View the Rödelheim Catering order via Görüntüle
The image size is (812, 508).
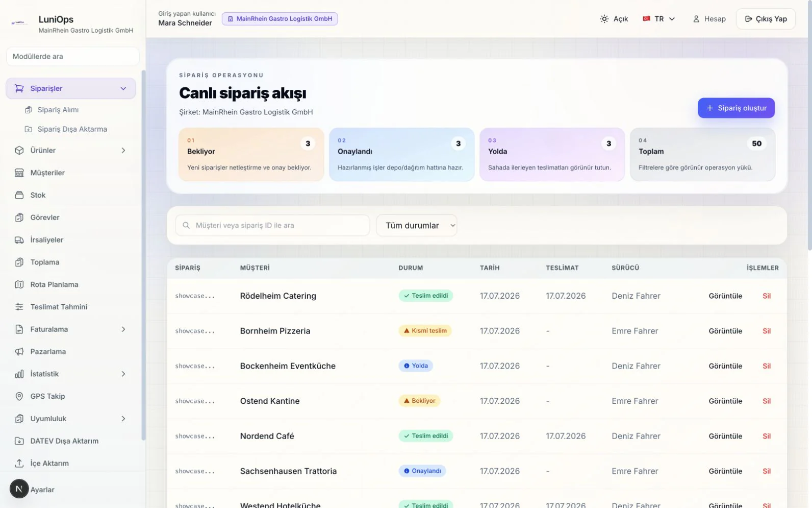tap(725, 296)
